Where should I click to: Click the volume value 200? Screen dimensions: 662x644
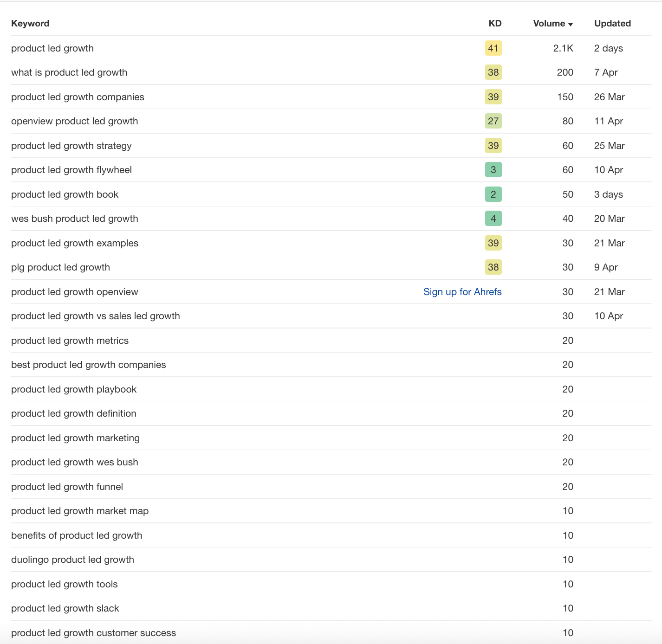[565, 72]
